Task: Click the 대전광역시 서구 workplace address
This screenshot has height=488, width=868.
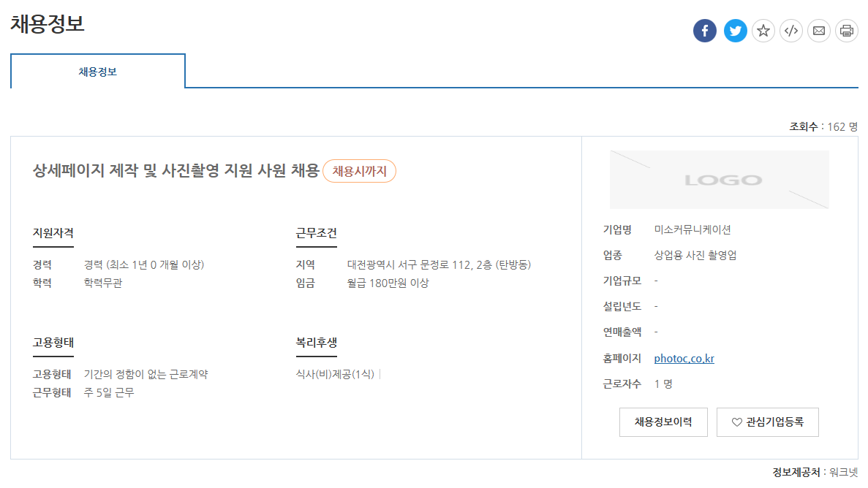Action: pyautogui.click(x=439, y=264)
